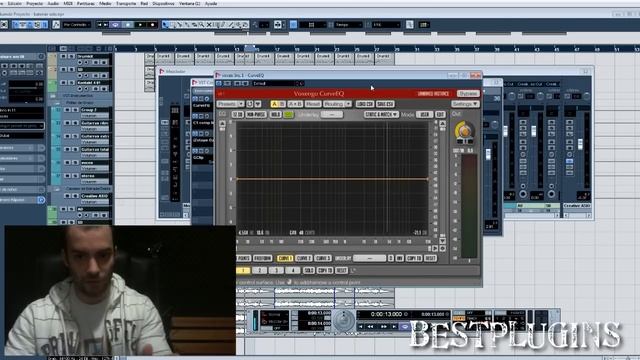Click the SOLO button in group row
640x360 pixels.
coord(309,270)
